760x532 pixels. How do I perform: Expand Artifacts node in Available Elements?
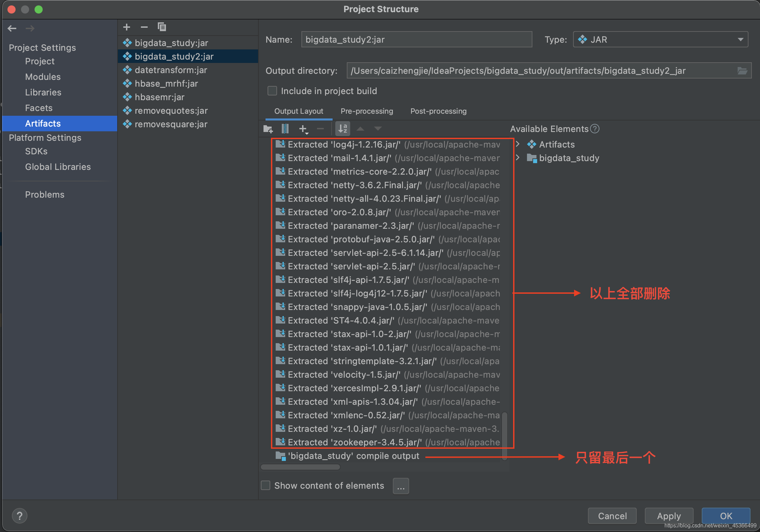pyautogui.click(x=518, y=145)
